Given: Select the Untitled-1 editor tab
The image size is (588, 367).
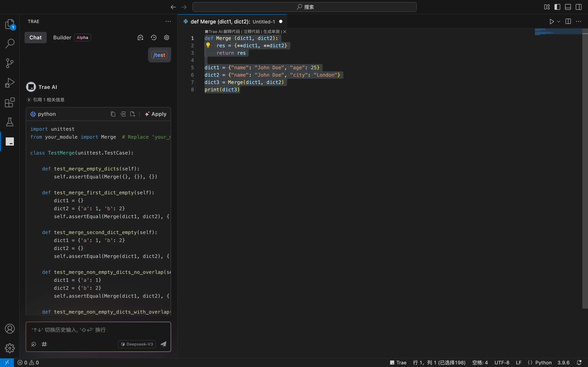Looking at the screenshot, I should [x=232, y=22].
